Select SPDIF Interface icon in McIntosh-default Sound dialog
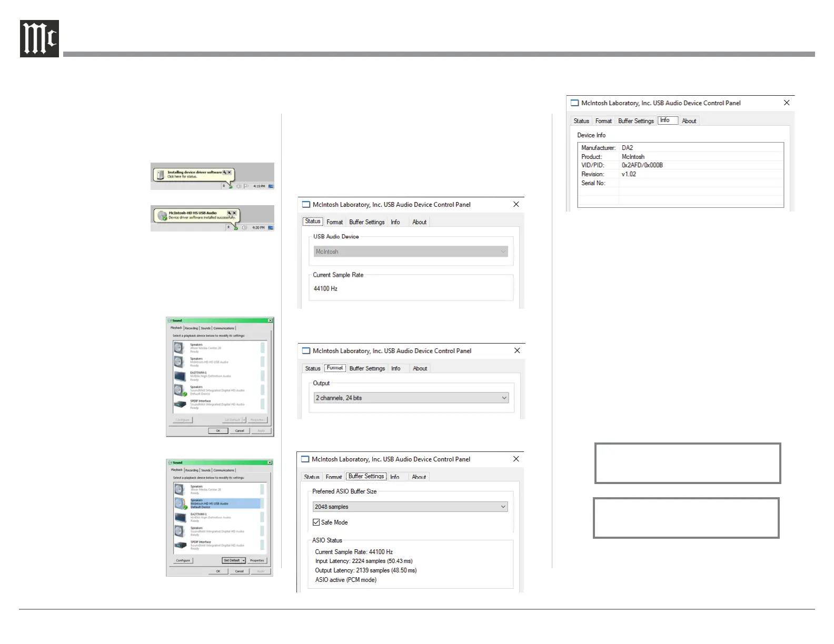The image size is (834, 644). click(181, 545)
